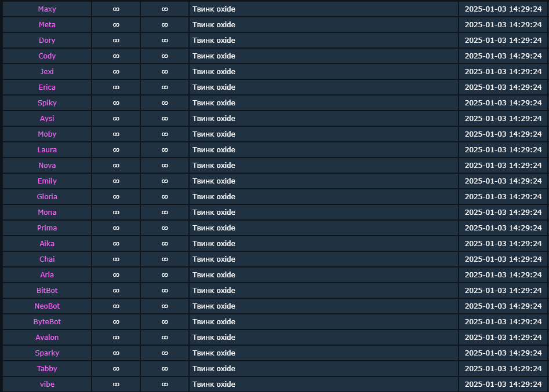
Task: Open the BitBot player link
Action: coord(47,291)
